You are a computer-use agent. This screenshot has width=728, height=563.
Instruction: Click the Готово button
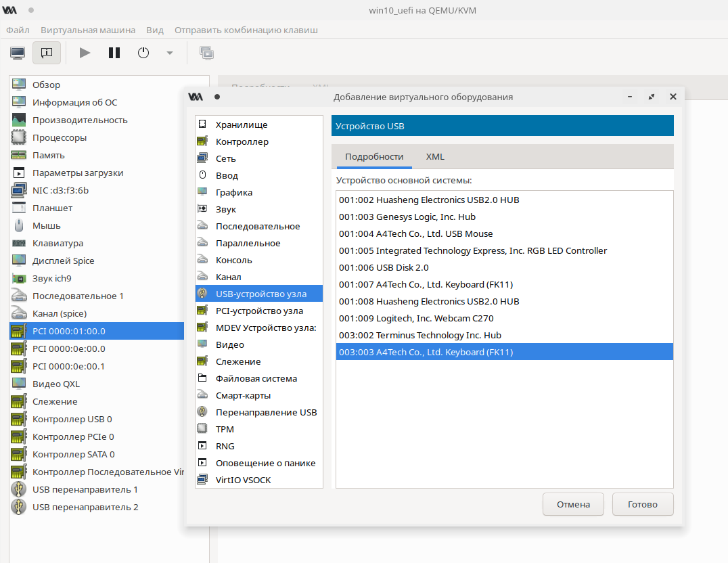643,504
